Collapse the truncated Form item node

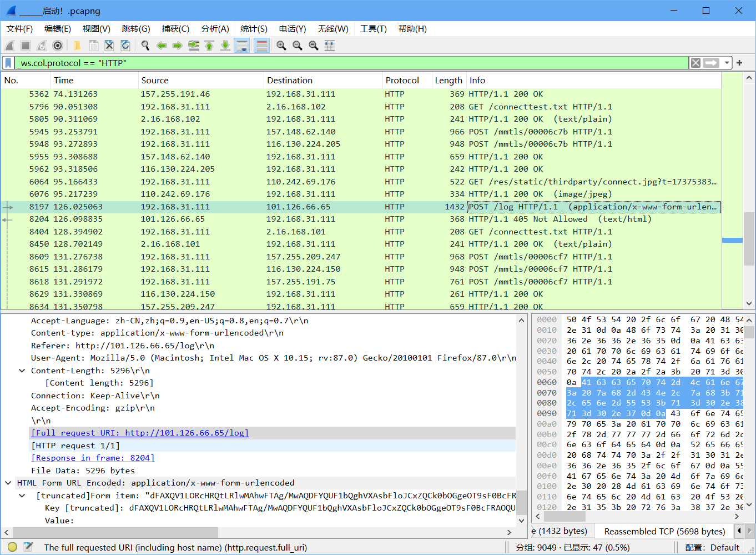coord(22,496)
